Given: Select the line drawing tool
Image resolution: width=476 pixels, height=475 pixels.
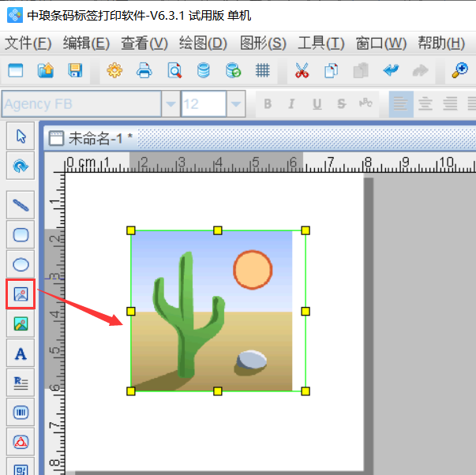Looking at the screenshot, I should click(x=21, y=205).
